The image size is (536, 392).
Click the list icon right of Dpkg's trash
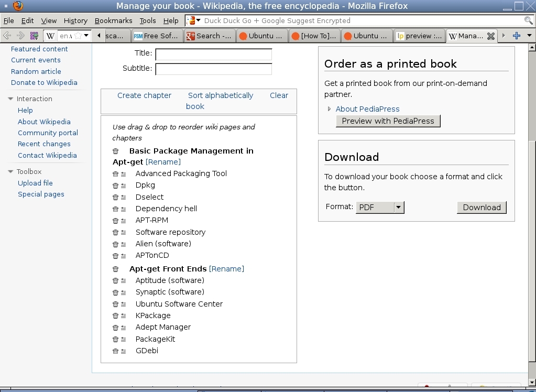(124, 186)
